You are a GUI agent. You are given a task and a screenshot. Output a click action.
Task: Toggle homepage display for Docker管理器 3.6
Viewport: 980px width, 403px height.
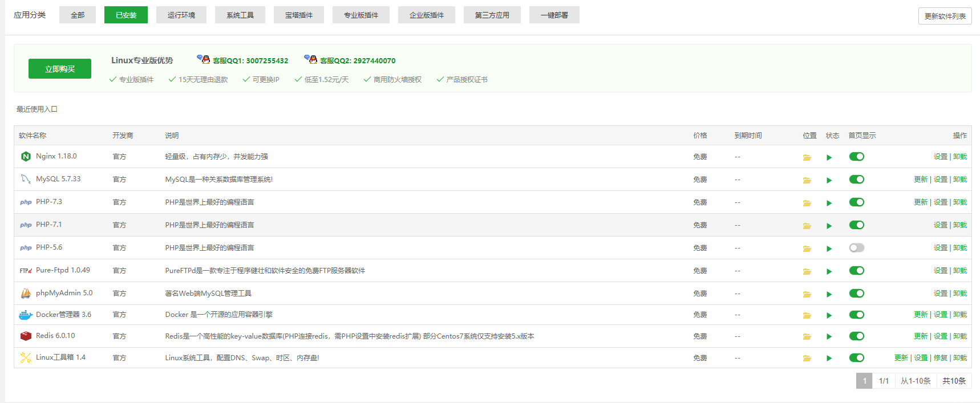click(857, 314)
